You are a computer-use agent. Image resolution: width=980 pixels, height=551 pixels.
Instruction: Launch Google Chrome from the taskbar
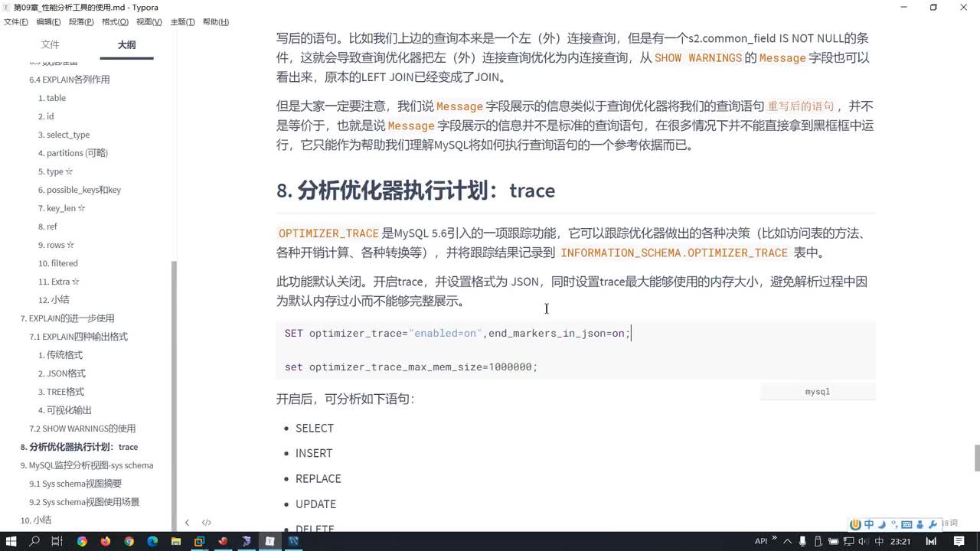tap(129, 541)
